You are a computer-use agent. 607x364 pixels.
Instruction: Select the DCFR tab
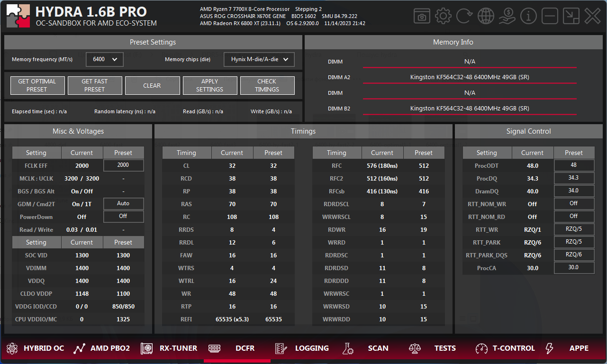pos(237,348)
